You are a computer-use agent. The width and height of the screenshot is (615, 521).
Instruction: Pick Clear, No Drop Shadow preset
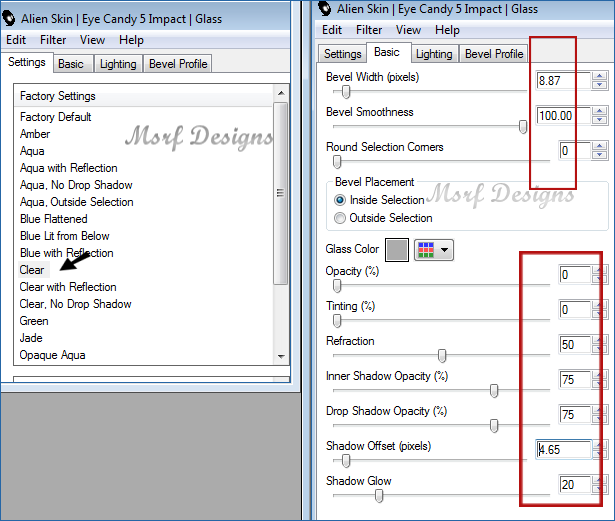[x=75, y=304]
